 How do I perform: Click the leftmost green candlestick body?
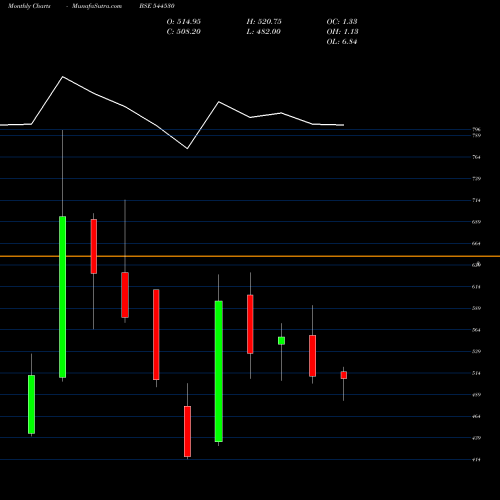pos(31,404)
